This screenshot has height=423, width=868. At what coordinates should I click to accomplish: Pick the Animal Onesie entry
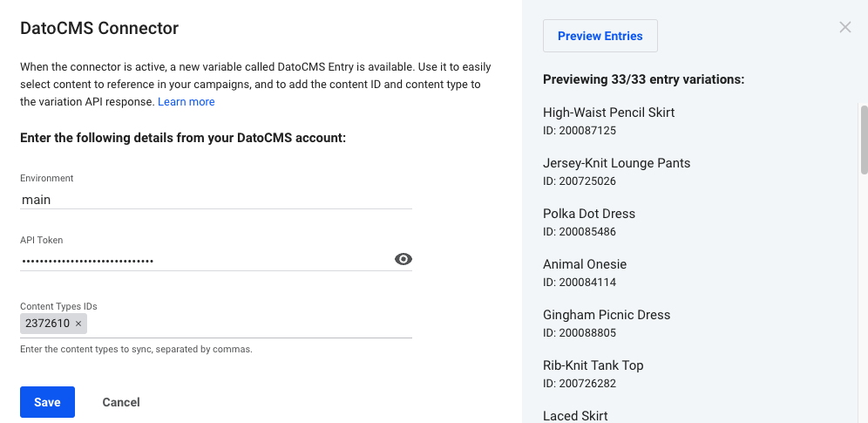(x=585, y=272)
